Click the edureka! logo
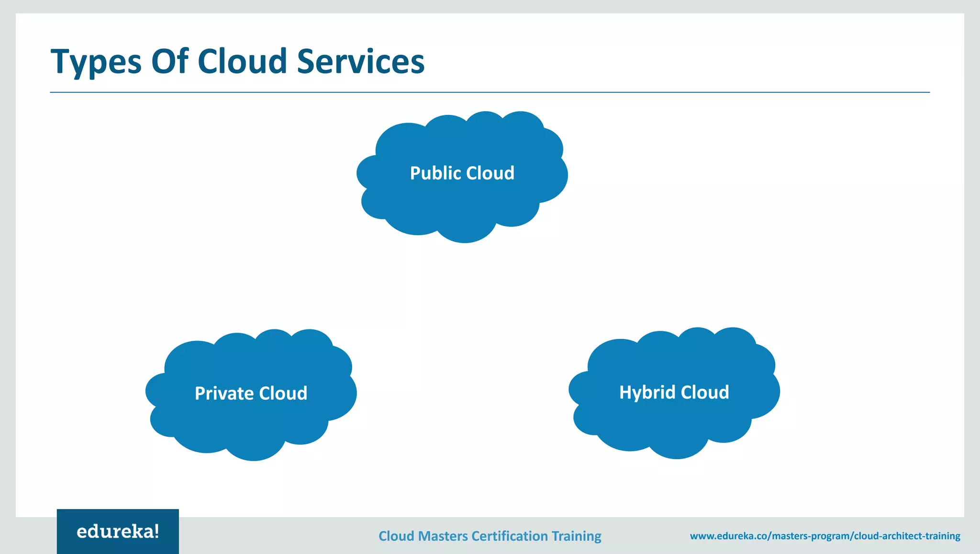Image resolution: width=980 pixels, height=554 pixels. [x=118, y=531]
